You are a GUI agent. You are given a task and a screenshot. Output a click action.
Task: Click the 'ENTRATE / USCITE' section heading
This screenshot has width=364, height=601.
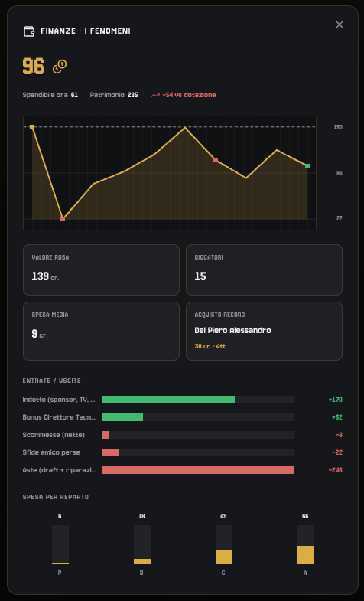[52, 381]
